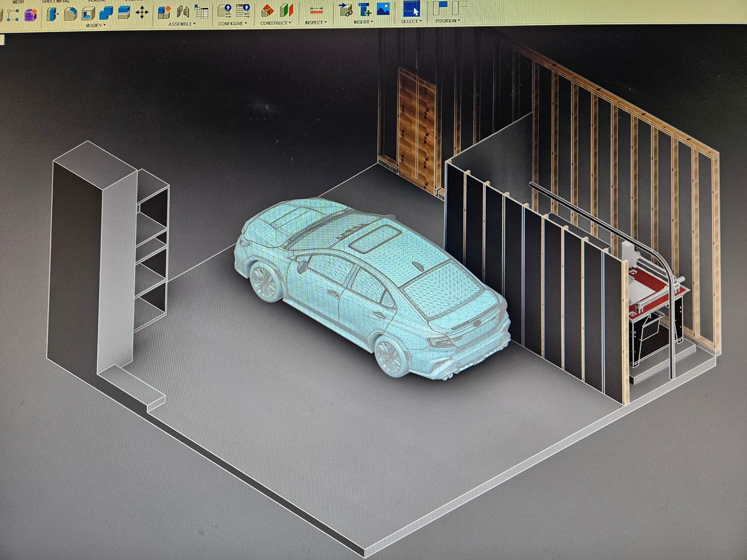The image size is (747, 560).
Task: Open the MODIFY dropdown menu
Action: (96, 26)
